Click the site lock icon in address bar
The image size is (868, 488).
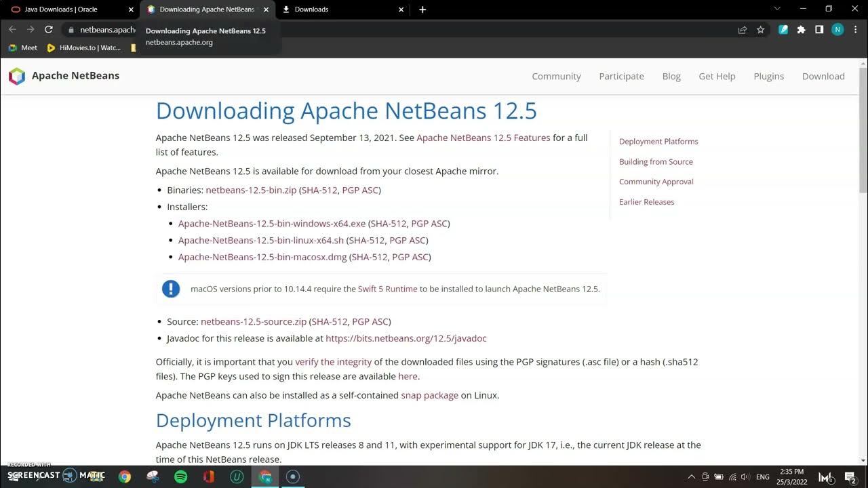click(x=71, y=30)
